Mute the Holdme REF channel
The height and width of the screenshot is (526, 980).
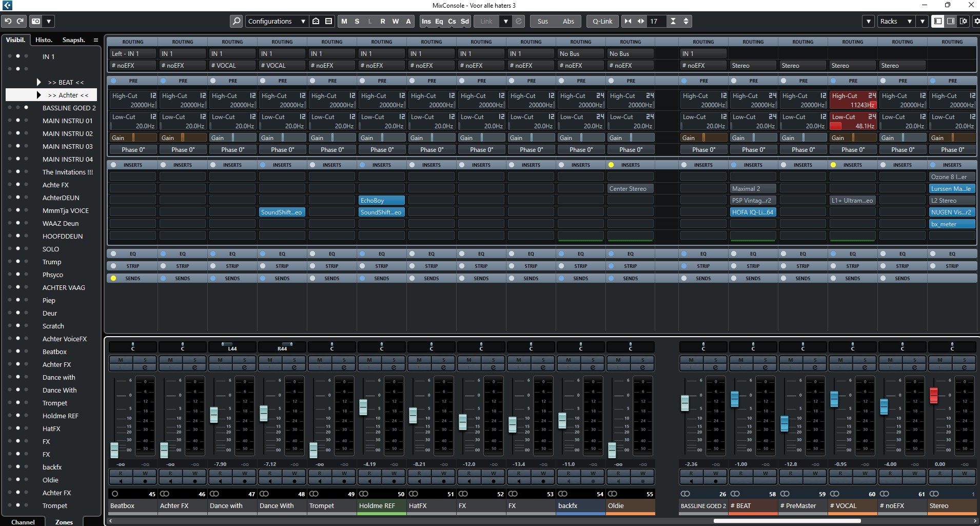coord(369,360)
